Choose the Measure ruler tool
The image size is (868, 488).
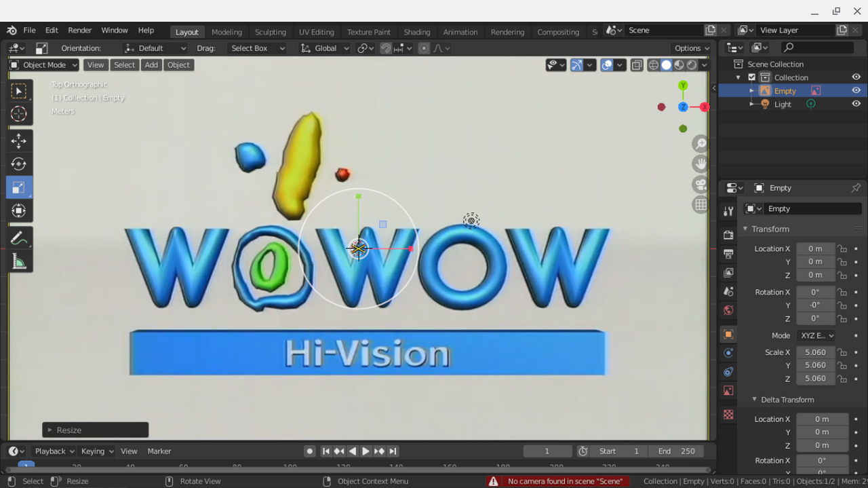coord(19,261)
